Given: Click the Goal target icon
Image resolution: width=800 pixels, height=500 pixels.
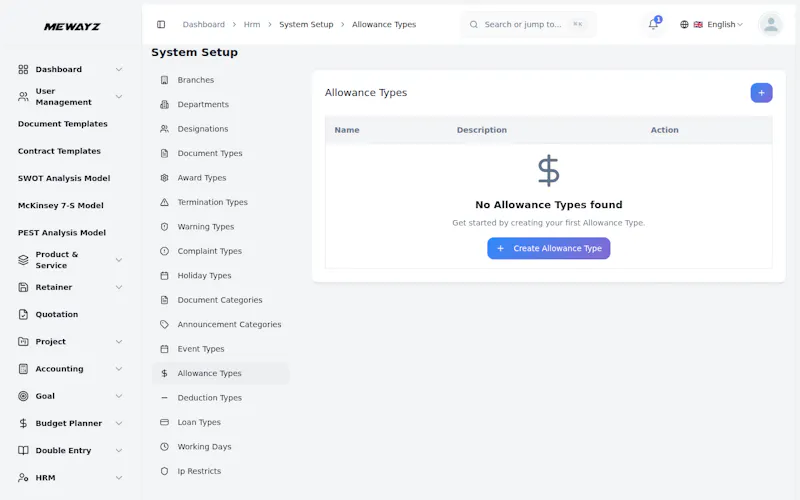Looking at the screenshot, I should tap(23, 396).
